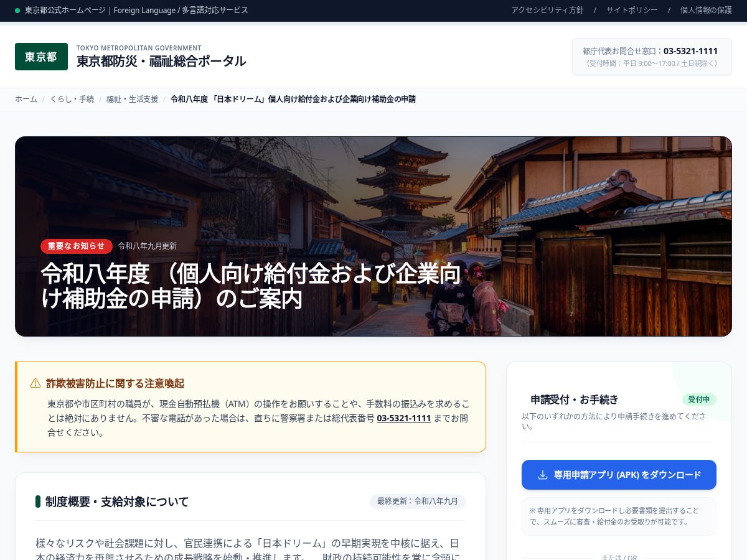Click the 詐欺被害防止に関する注意喚起 heading
This screenshot has height=560, width=747.
[x=115, y=383]
